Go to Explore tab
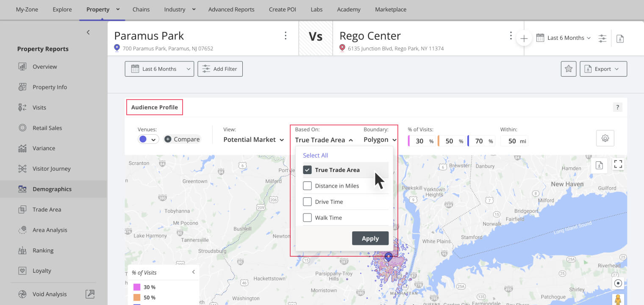 pyautogui.click(x=62, y=9)
